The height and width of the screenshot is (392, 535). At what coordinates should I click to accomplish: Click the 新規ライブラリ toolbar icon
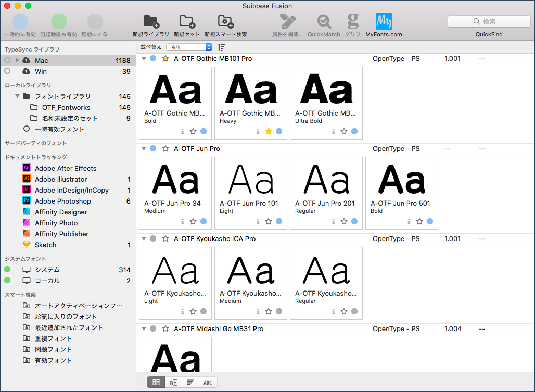151,22
